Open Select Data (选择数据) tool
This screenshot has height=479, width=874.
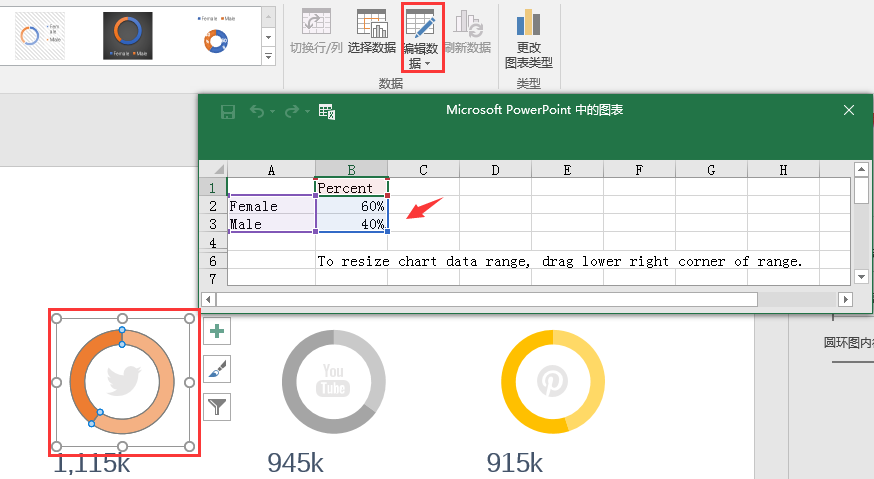pos(372,32)
